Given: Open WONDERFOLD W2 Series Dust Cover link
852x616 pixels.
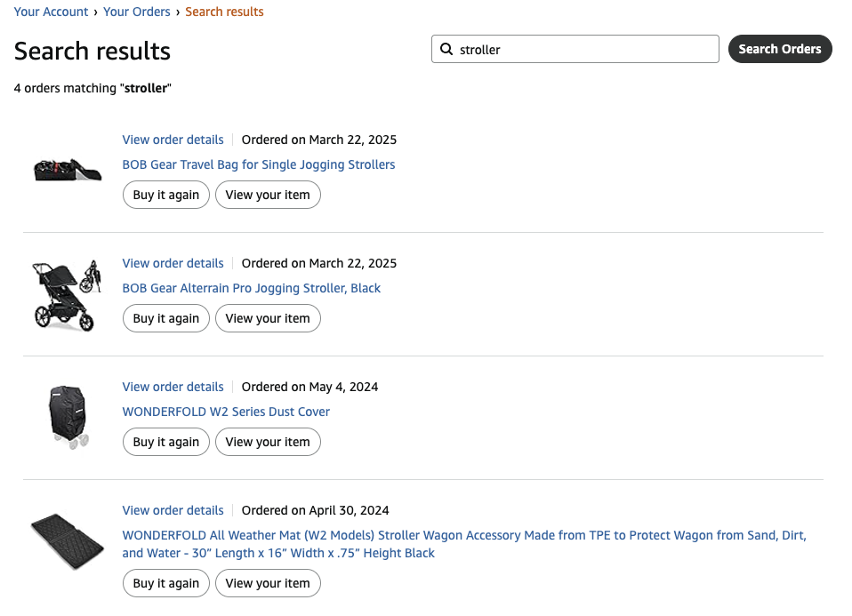Looking at the screenshot, I should click(x=226, y=412).
